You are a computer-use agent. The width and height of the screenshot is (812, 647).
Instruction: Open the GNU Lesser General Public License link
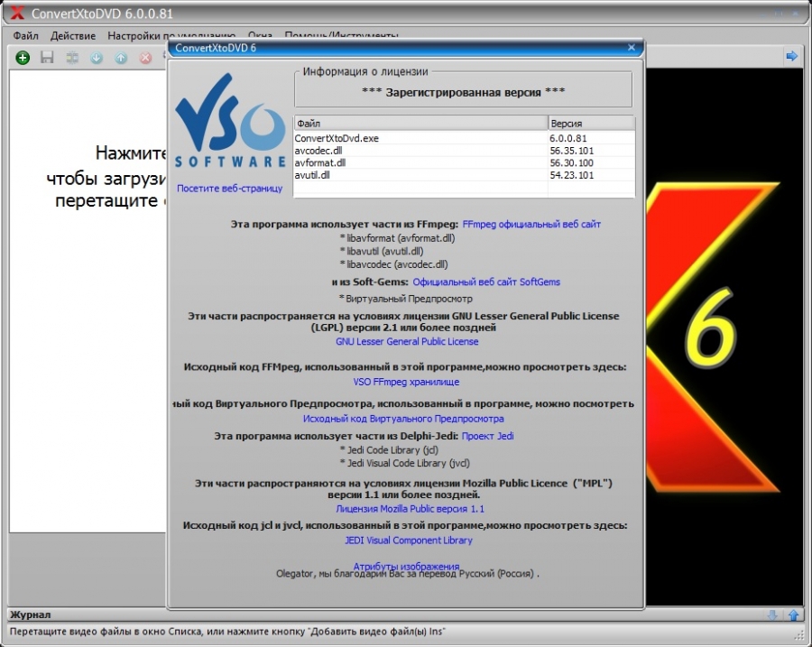click(x=407, y=342)
